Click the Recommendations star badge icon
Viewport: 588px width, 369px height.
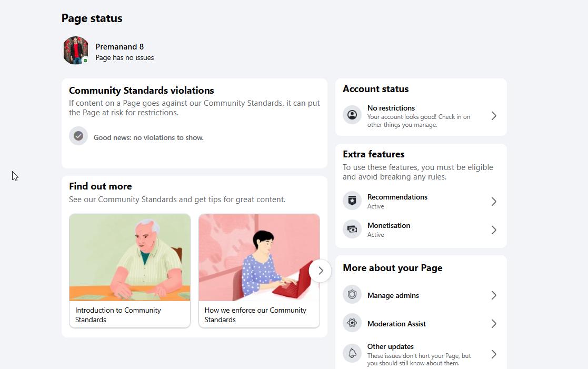(x=352, y=201)
